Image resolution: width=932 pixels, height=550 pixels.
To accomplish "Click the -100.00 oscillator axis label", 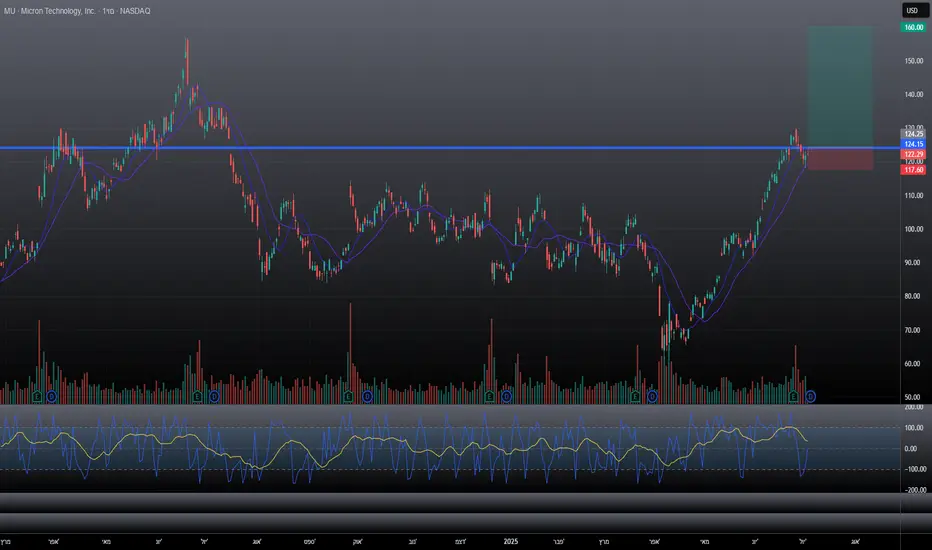I will click(915, 469).
